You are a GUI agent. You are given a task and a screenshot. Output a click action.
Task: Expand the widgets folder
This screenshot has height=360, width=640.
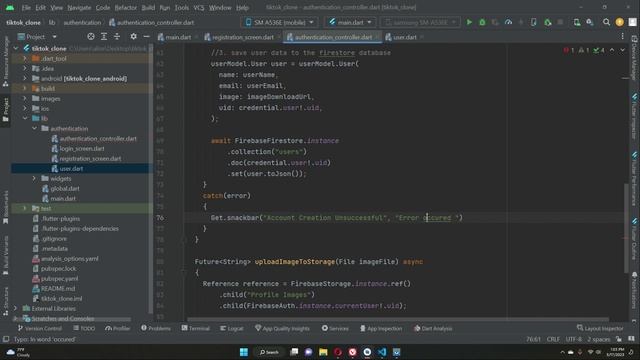[35, 178]
